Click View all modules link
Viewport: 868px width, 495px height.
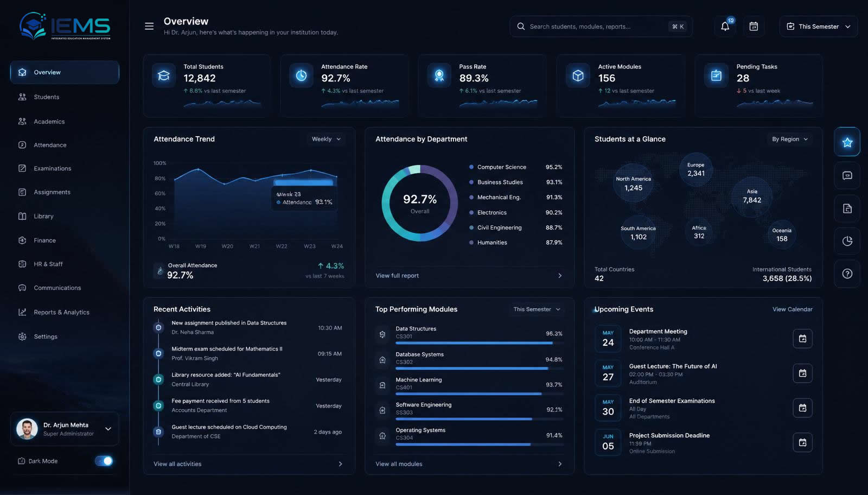tap(399, 464)
